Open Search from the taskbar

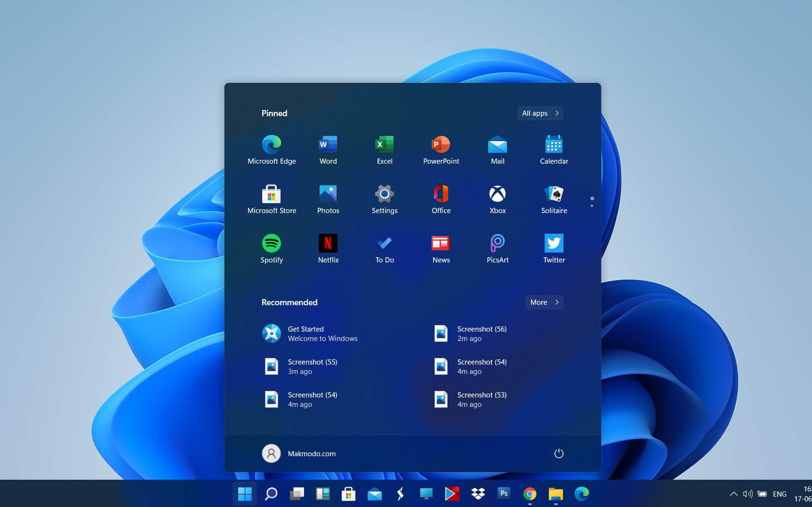271,494
